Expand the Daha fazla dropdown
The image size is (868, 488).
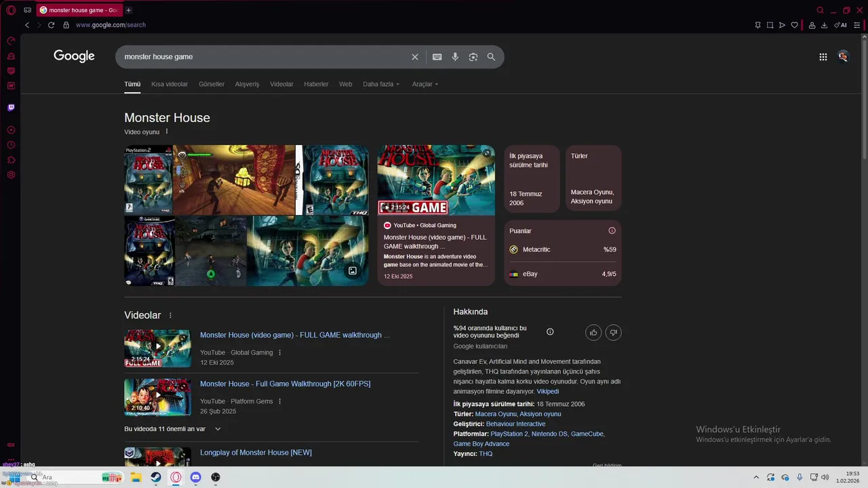(381, 84)
